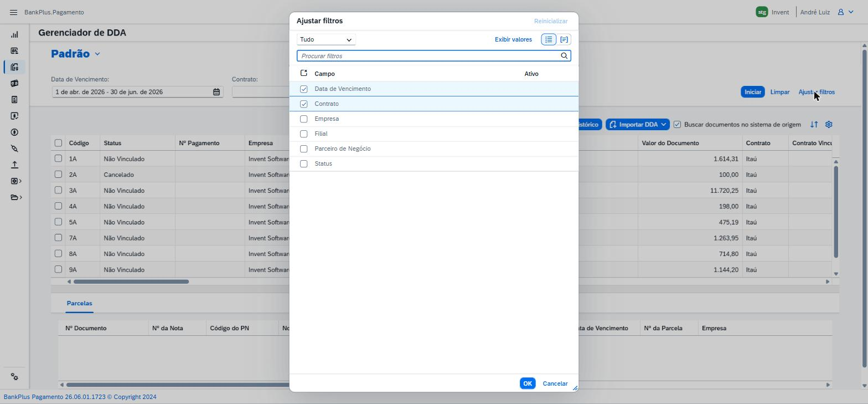Click the highlighted active sidebar icon

point(14,67)
